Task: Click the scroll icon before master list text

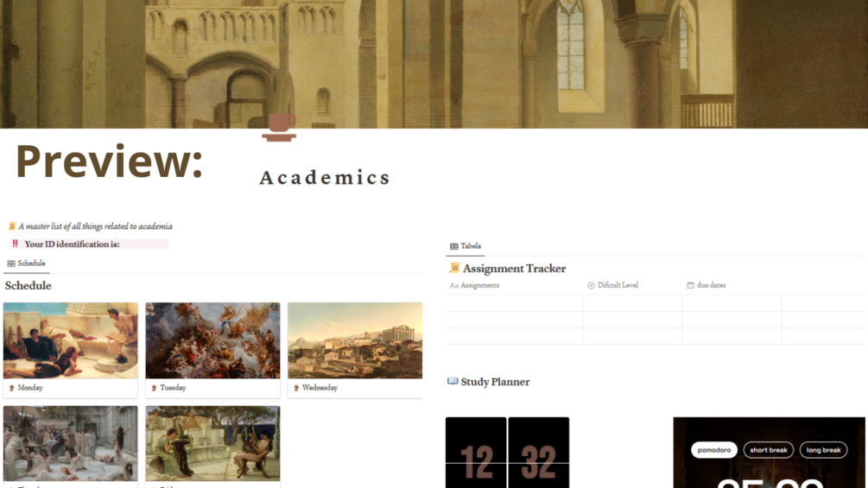Action: (x=11, y=226)
